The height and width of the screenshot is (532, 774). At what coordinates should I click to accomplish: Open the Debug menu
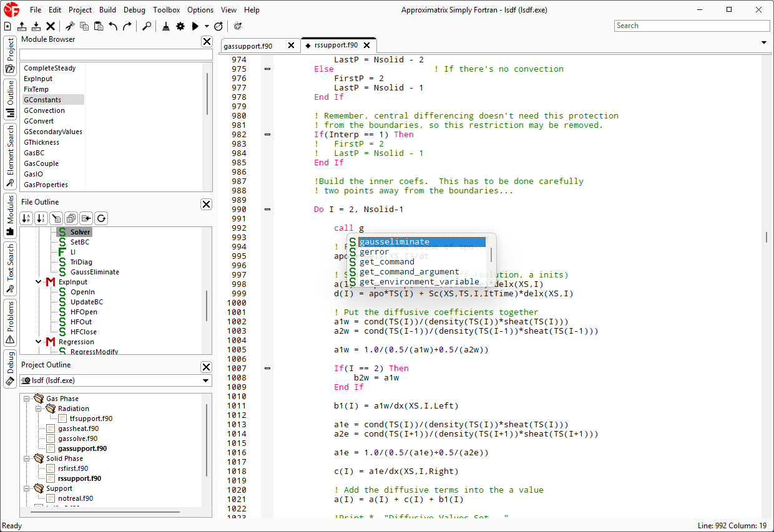134,10
